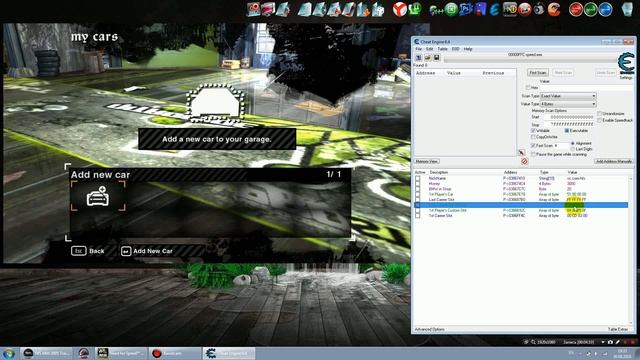The image size is (640, 360).
Task: Open CCleaner from the top dock
Action: [x=554, y=9]
